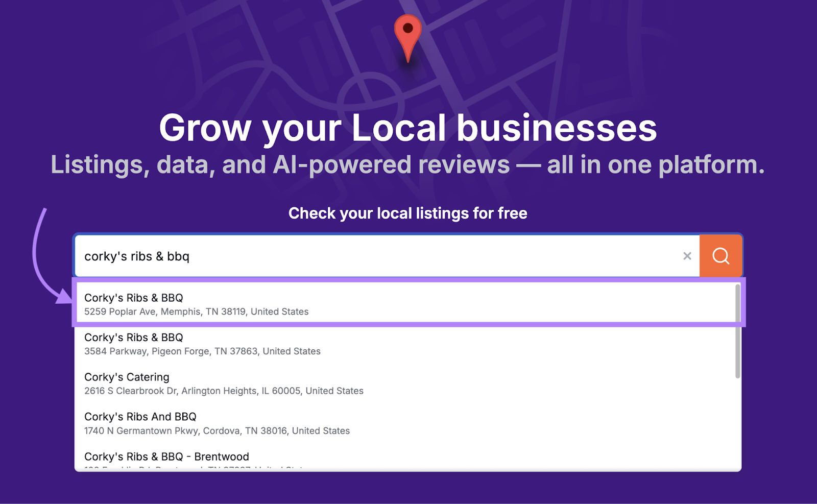The height and width of the screenshot is (504, 817).
Task: Click the subtitle about AI-powered reviews
Action: [408, 164]
